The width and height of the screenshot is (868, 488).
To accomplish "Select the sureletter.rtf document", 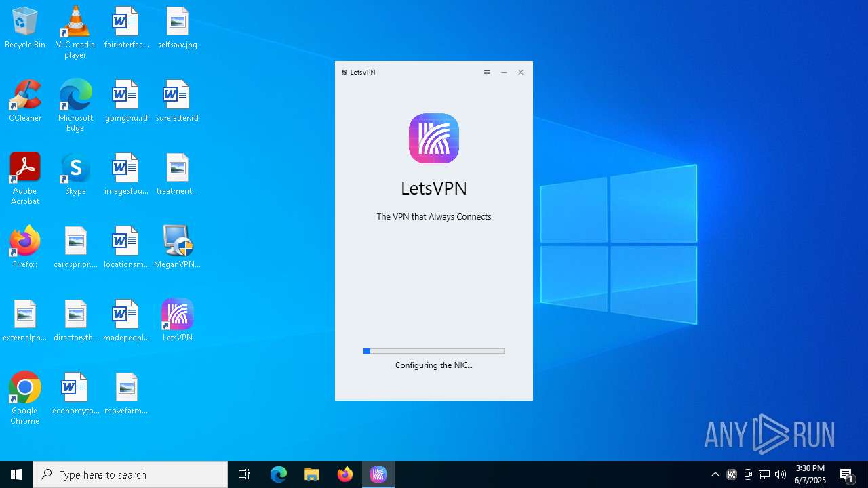I will click(x=178, y=102).
